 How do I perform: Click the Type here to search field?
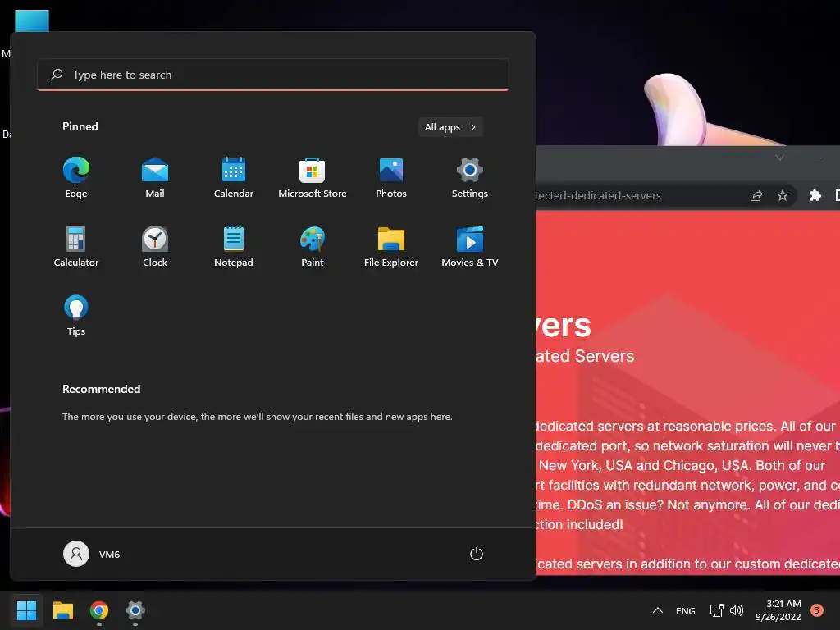click(x=273, y=75)
